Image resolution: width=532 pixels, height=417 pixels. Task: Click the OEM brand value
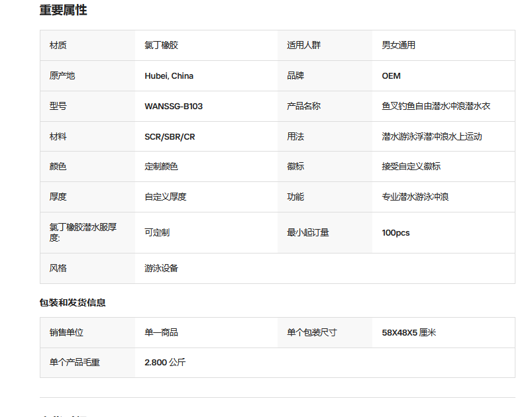pyautogui.click(x=391, y=75)
